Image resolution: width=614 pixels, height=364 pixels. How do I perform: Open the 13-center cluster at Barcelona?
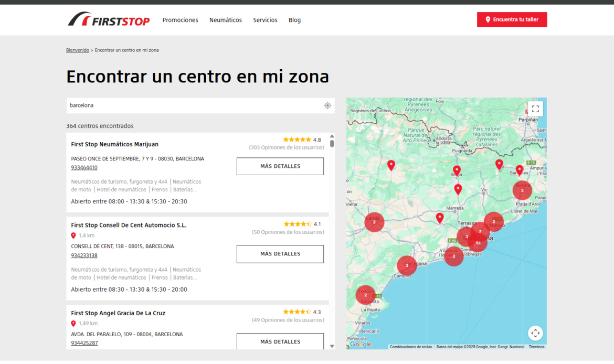[478, 243]
